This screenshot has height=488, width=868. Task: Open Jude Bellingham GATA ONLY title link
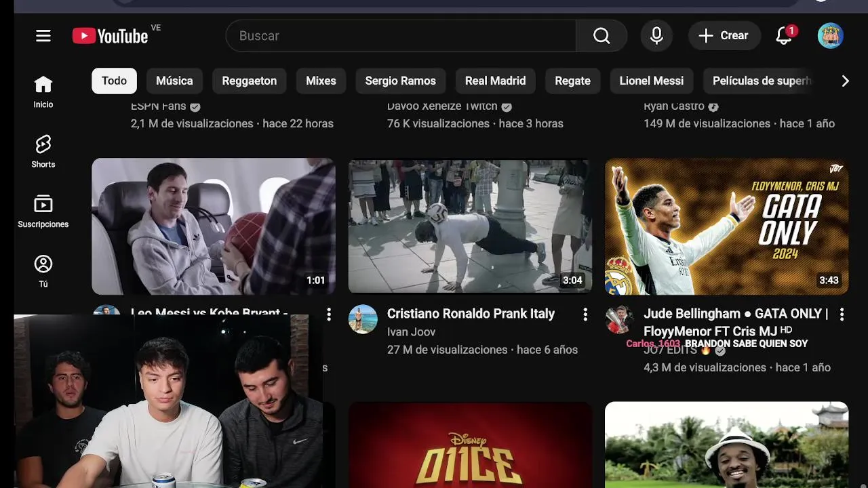click(x=736, y=323)
